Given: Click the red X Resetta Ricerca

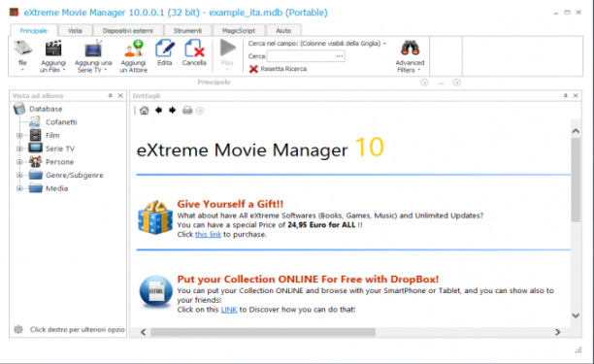Looking at the screenshot, I should [x=253, y=69].
